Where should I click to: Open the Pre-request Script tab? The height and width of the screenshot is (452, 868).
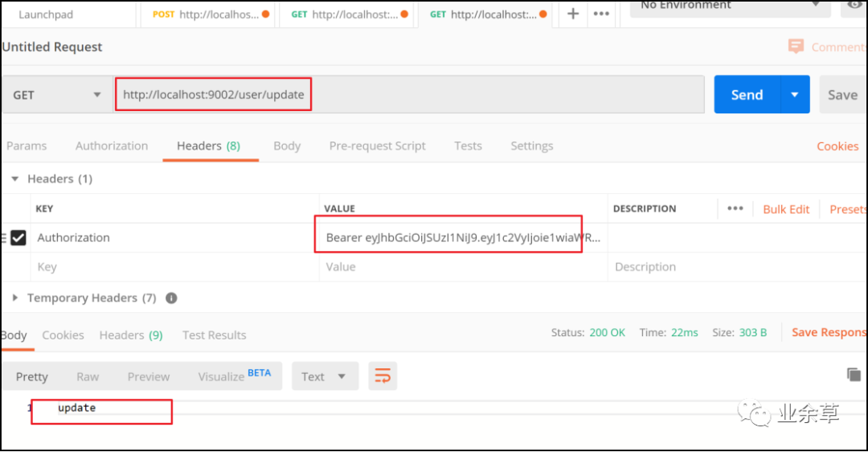[378, 146]
